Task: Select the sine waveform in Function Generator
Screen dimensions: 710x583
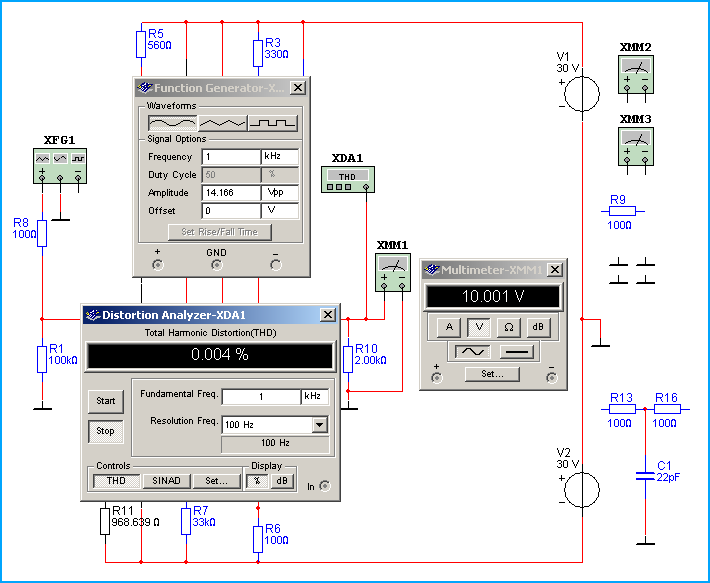Action: pos(173,123)
